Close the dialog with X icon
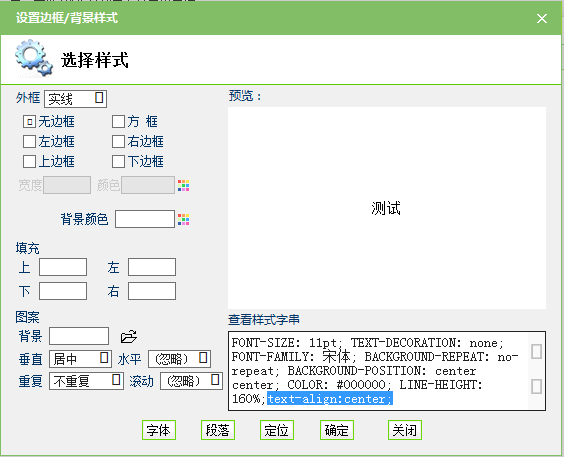The height and width of the screenshot is (457, 564). click(x=542, y=18)
